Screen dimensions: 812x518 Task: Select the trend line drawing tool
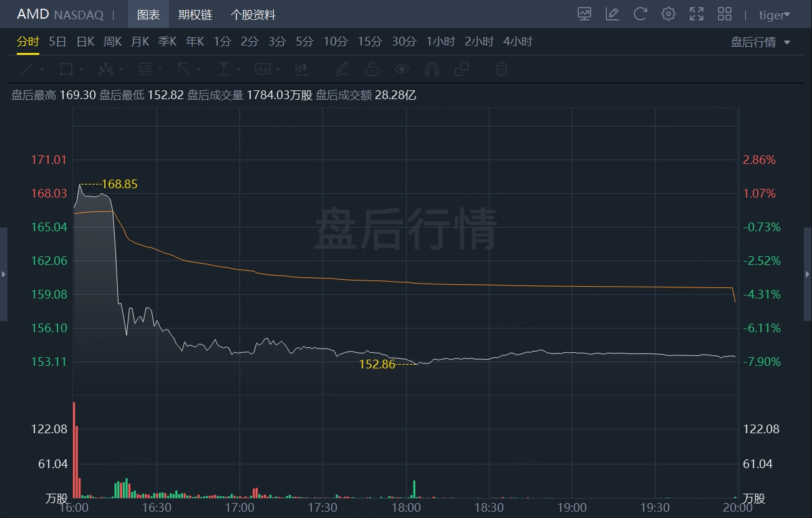(28, 69)
